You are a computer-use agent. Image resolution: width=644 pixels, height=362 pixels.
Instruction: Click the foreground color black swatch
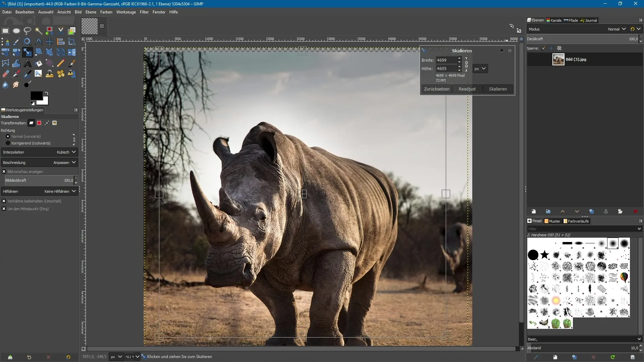(x=36, y=96)
